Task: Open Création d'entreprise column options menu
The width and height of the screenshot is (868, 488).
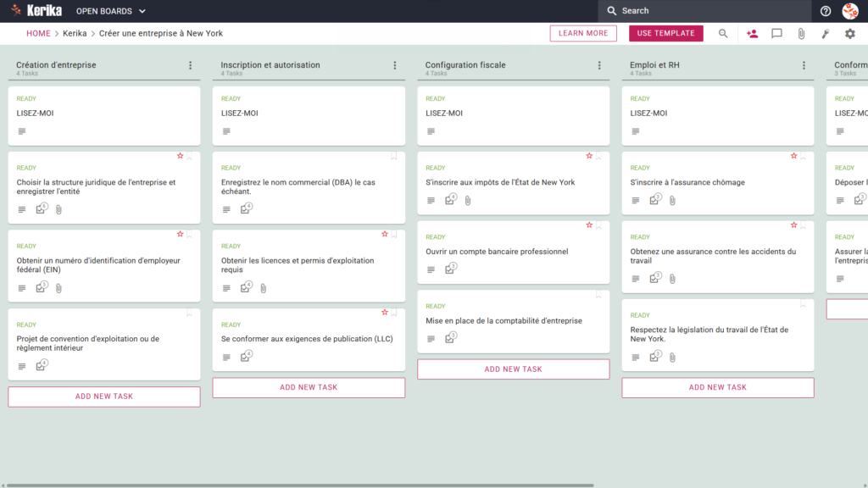Action: 191,65
